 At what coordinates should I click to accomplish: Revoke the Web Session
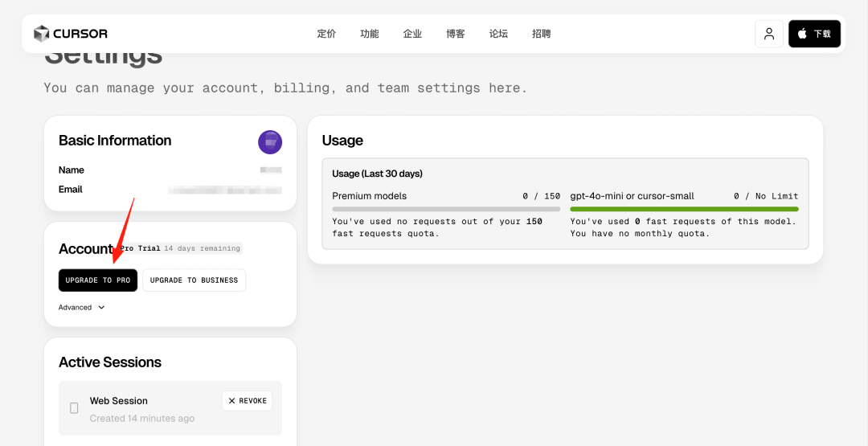coord(247,401)
